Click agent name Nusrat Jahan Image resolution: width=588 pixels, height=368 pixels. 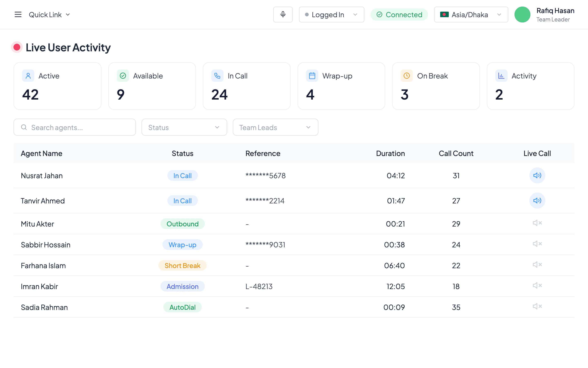click(42, 176)
